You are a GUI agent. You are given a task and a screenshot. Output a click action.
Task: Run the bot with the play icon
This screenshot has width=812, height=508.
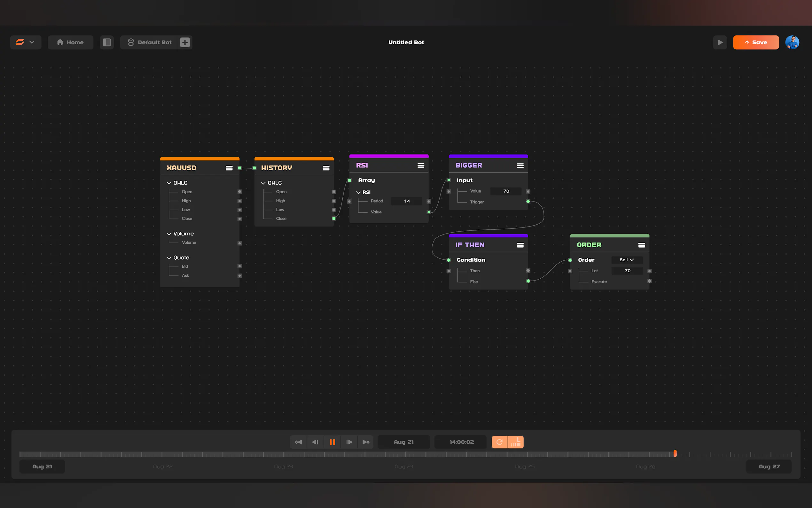coord(720,42)
